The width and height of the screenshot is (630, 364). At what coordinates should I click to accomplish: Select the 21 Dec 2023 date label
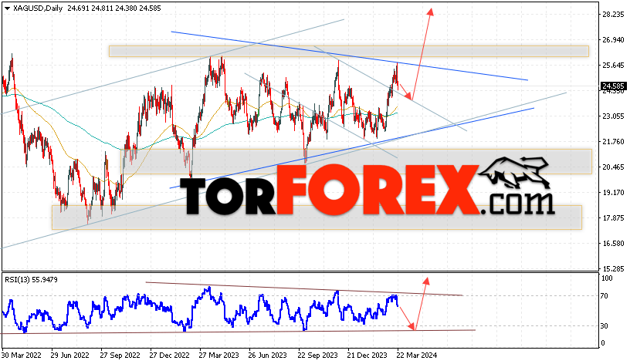tap(367, 356)
